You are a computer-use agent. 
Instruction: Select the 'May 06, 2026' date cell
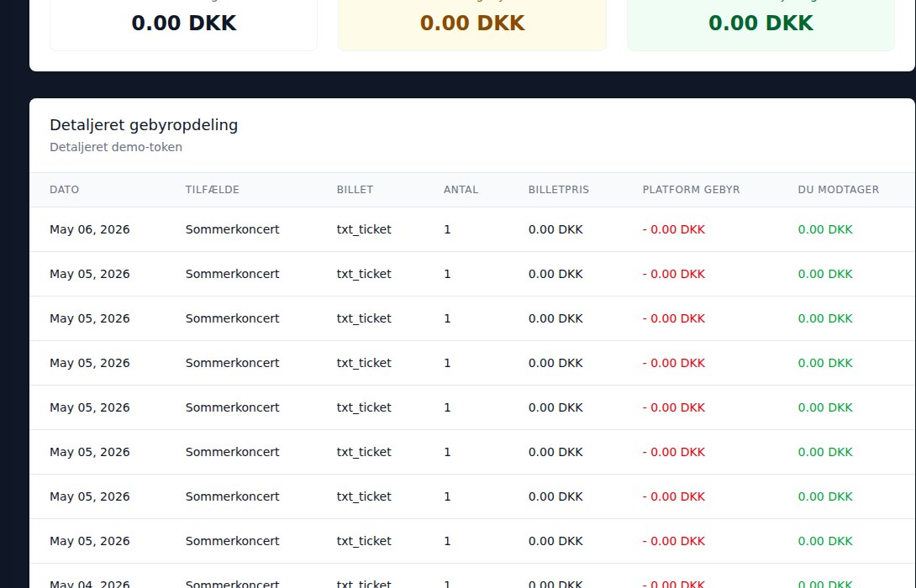89,229
